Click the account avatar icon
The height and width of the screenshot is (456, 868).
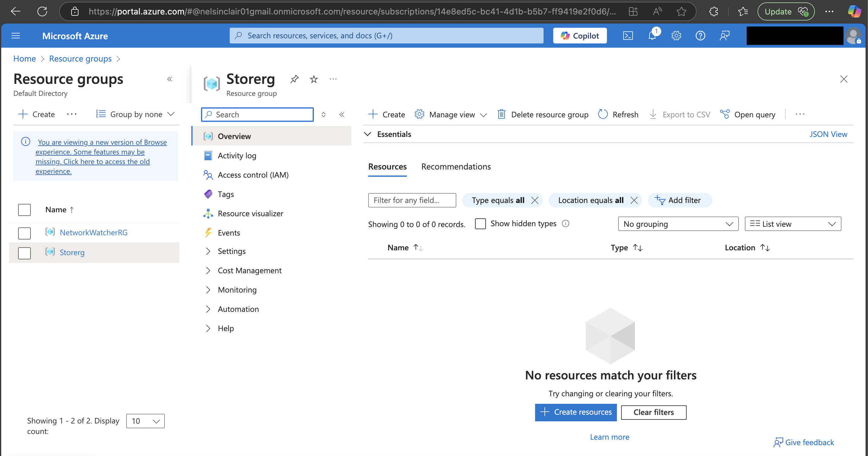854,36
